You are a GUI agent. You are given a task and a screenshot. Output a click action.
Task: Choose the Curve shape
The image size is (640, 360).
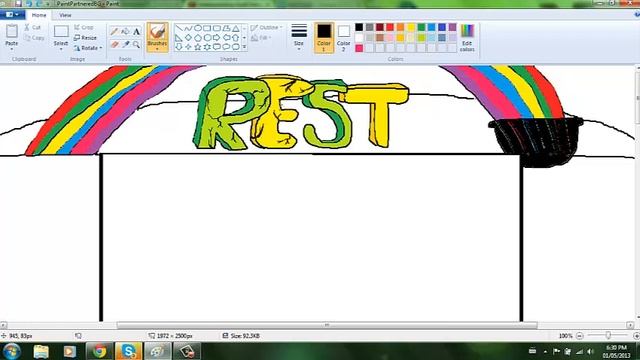pos(188,29)
